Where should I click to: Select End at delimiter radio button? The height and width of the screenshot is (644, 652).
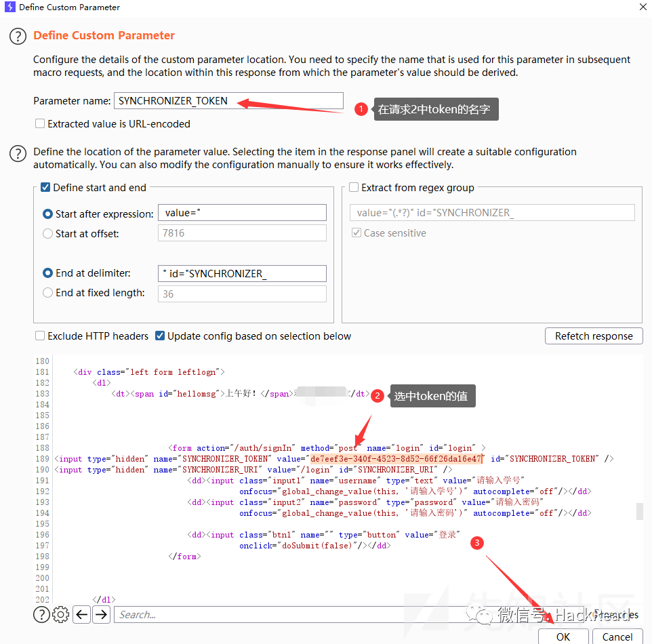tap(48, 273)
